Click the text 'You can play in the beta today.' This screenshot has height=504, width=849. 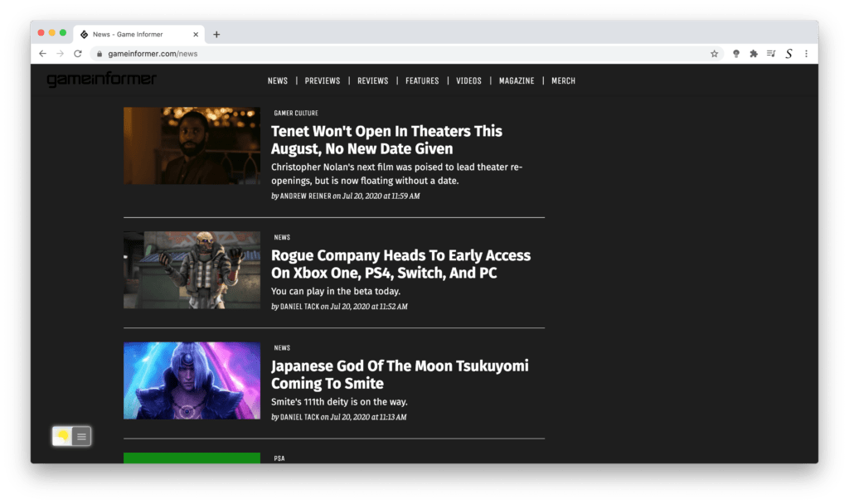point(336,291)
